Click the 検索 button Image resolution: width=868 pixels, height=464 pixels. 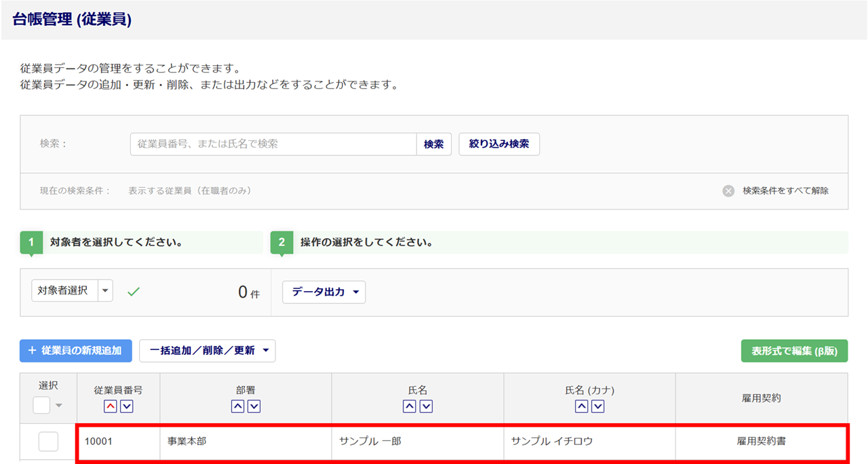433,144
